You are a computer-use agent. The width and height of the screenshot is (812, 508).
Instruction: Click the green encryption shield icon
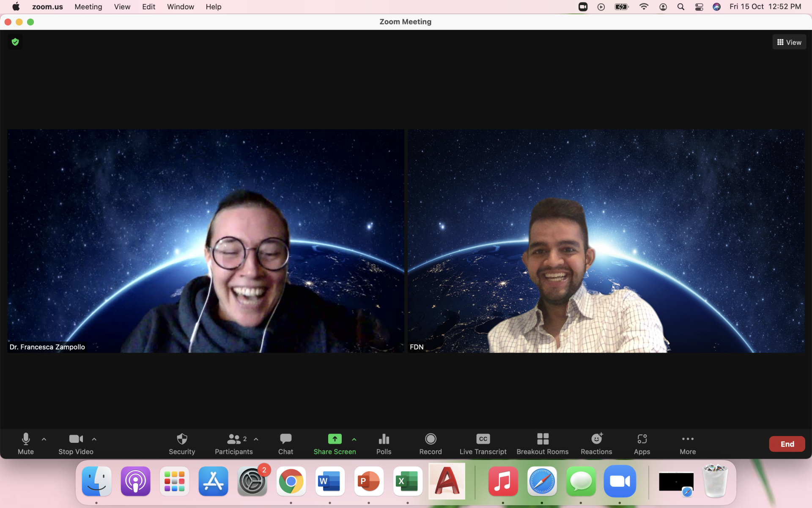[x=15, y=42]
